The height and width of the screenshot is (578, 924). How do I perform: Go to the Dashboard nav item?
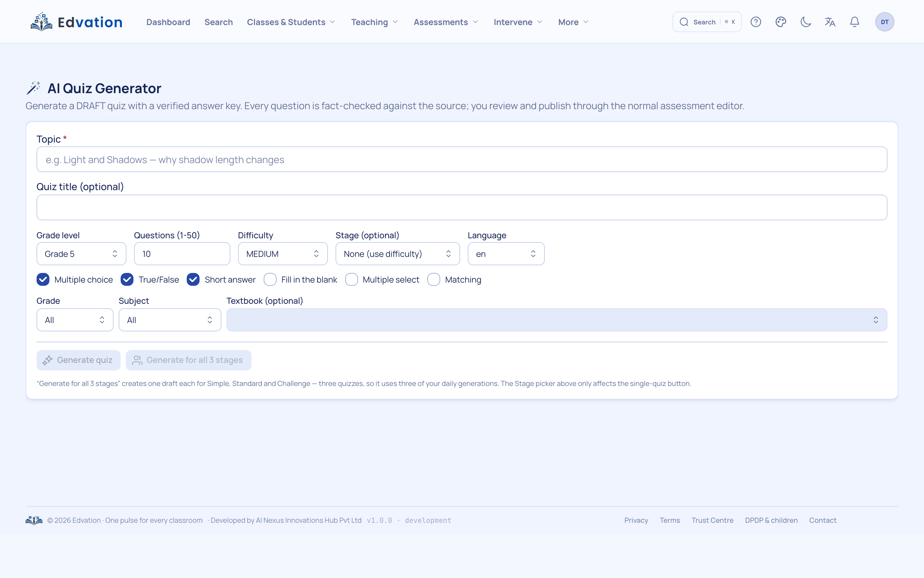click(x=168, y=22)
